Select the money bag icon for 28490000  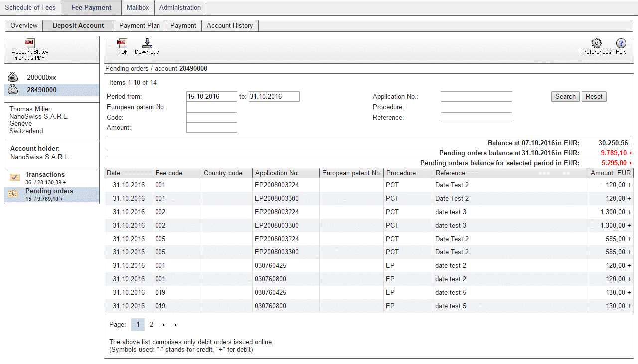tap(13, 90)
